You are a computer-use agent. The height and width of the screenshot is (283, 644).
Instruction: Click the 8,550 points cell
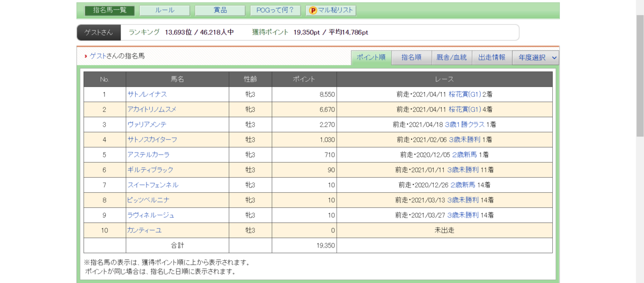click(x=304, y=94)
